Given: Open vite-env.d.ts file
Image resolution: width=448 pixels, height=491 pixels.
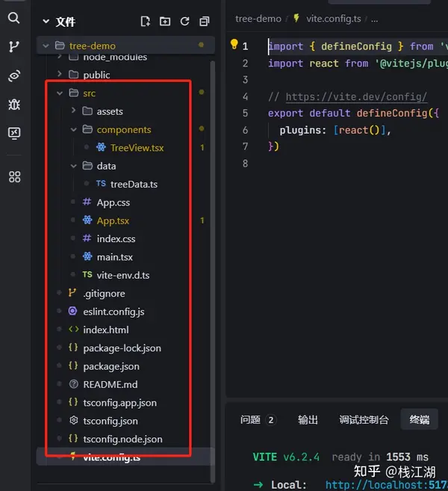Looking at the screenshot, I should pos(123,275).
